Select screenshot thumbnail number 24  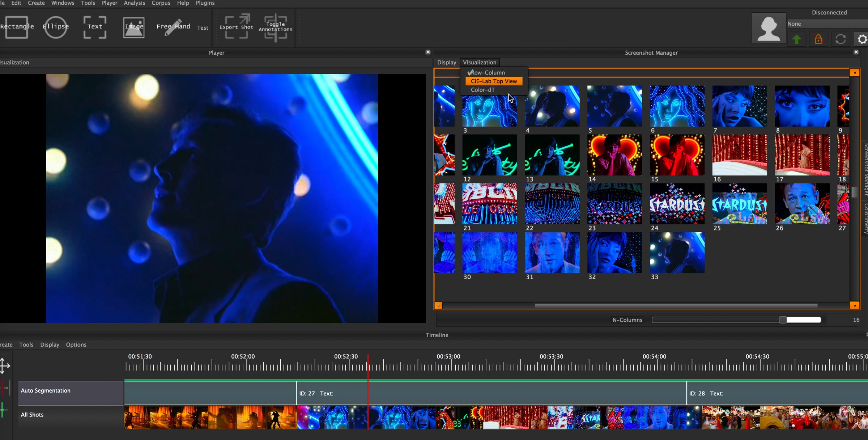pyautogui.click(x=677, y=204)
